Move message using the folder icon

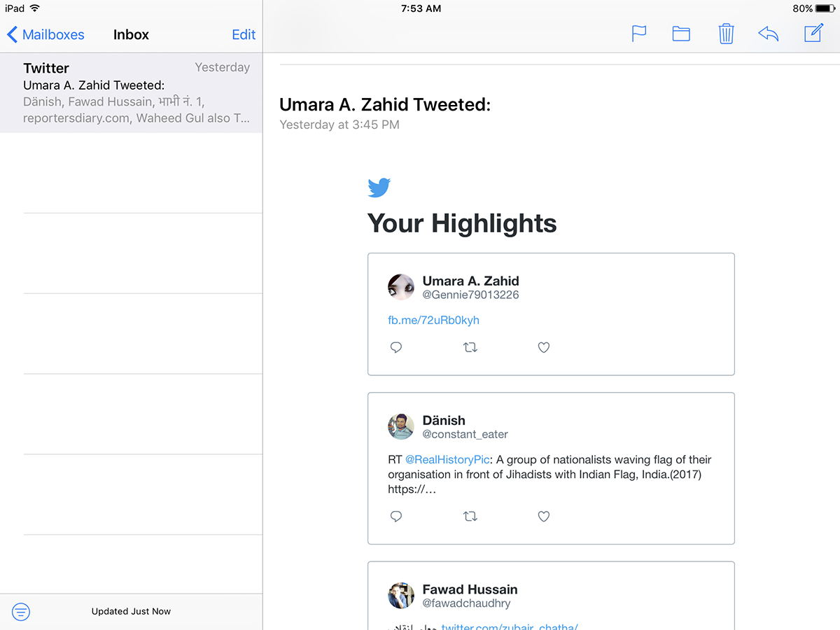pyautogui.click(x=681, y=34)
